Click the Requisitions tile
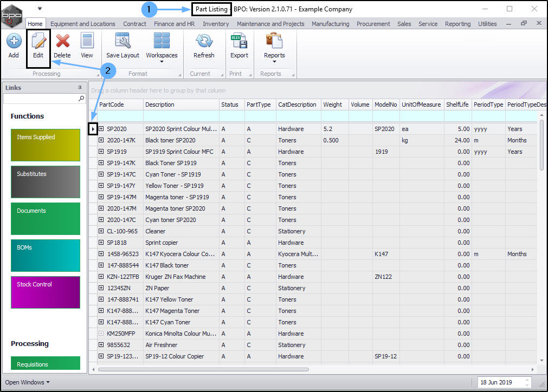The height and width of the screenshot is (392, 548). (x=46, y=363)
